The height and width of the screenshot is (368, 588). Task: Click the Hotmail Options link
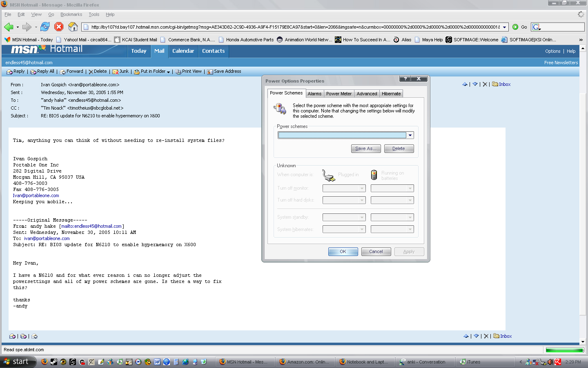click(553, 51)
